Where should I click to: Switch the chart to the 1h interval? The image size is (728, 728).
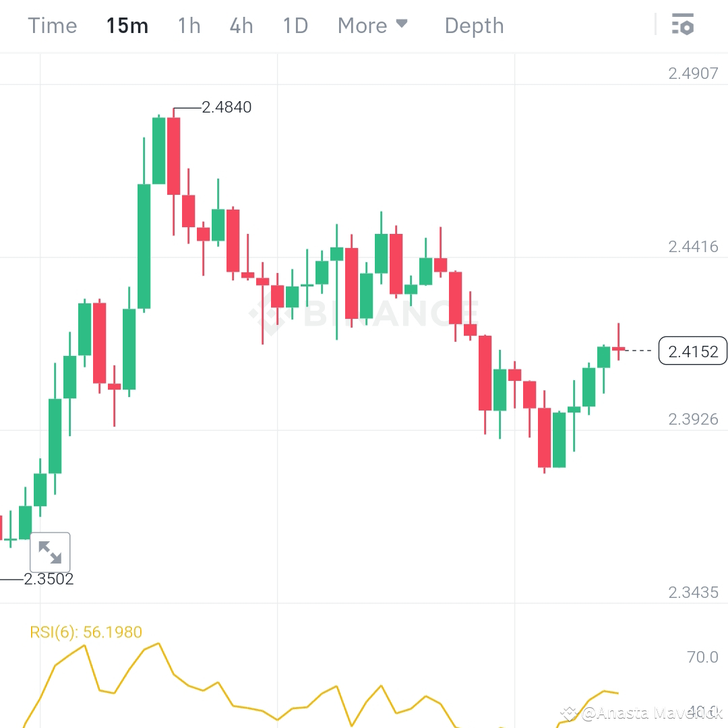188,25
